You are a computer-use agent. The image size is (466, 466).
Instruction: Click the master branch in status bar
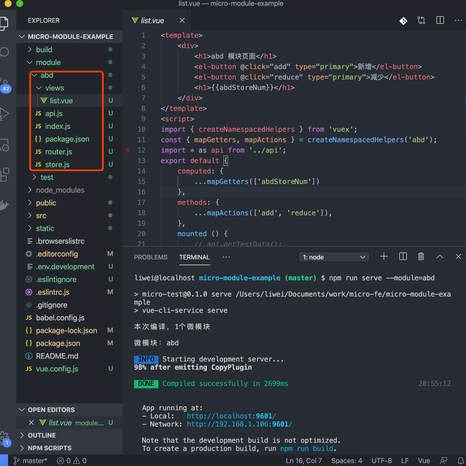pos(31,461)
